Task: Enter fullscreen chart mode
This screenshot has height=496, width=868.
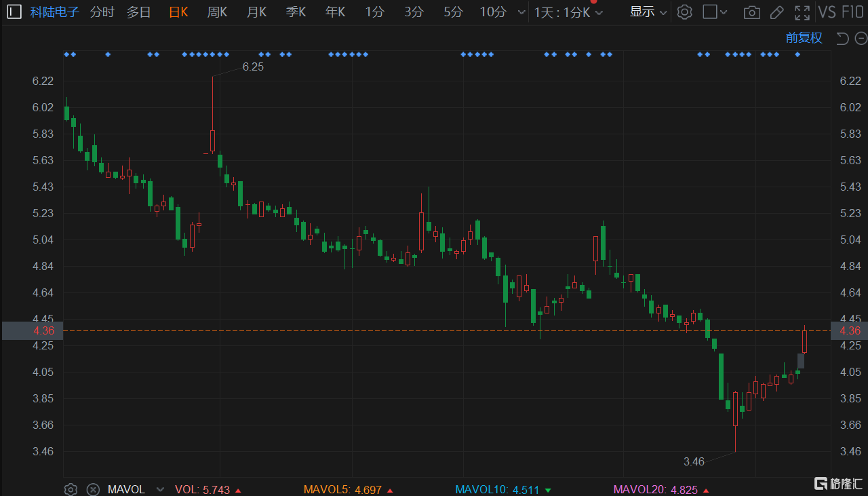Action: coord(802,12)
